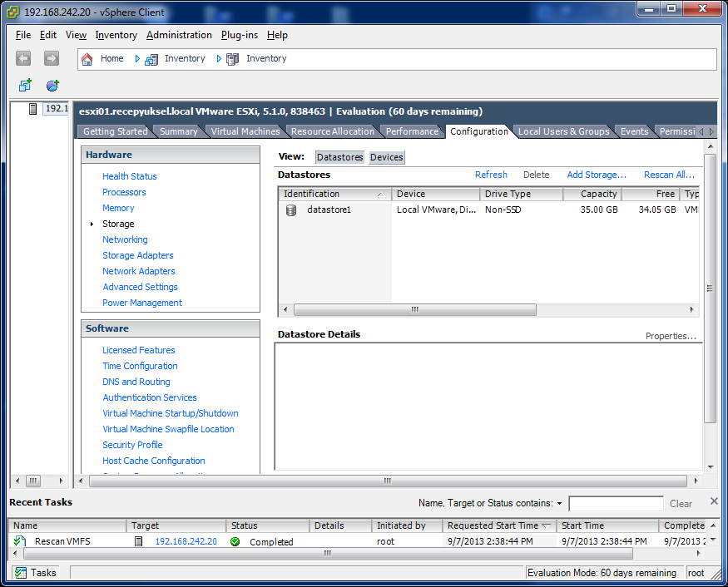The height and width of the screenshot is (587, 728).
Task: Open Power Management link
Action: pos(142,303)
